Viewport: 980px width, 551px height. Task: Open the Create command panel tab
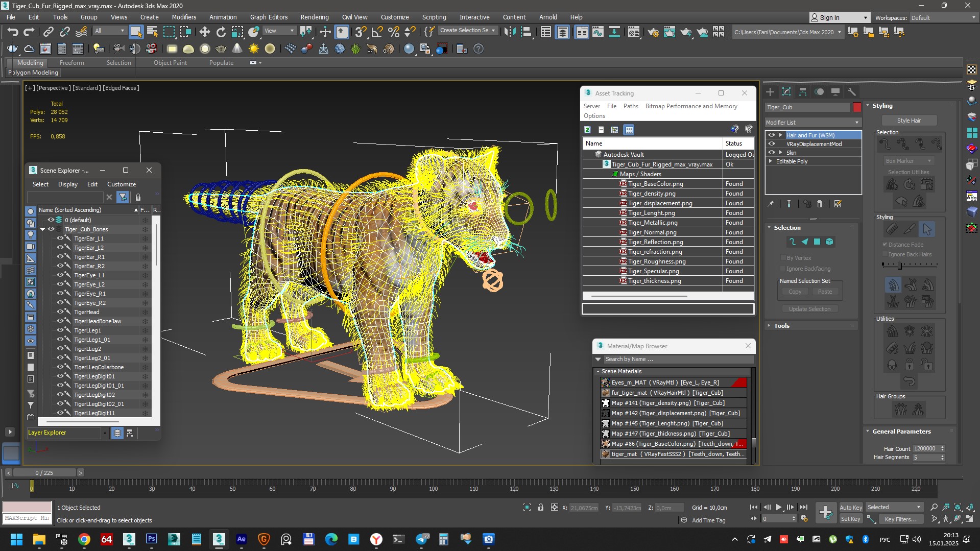[770, 92]
